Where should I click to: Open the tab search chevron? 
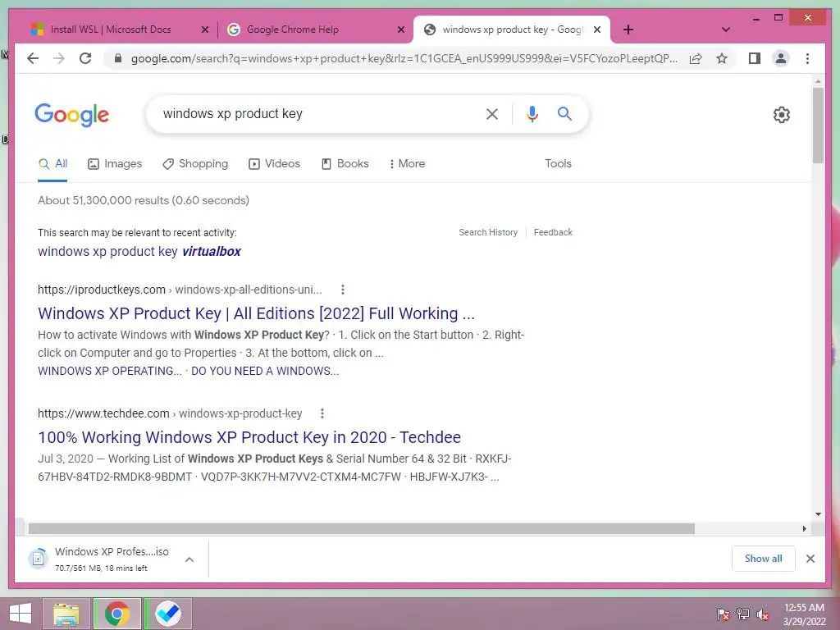[x=725, y=30]
